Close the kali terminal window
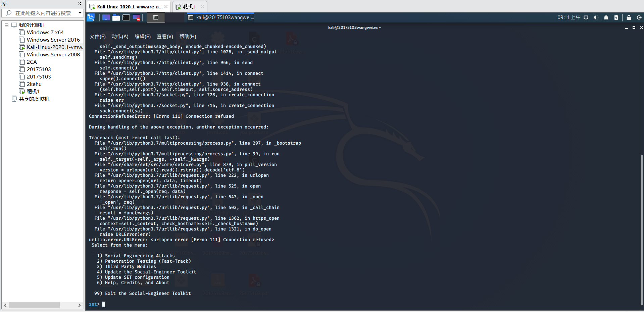644x312 pixels. 641,28
